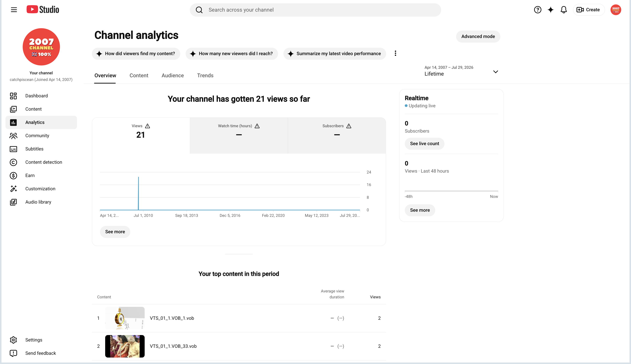This screenshot has height=364, width=631.
Task: Click 'How many new viewers did I reach?' chip
Action: (x=232, y=53)
